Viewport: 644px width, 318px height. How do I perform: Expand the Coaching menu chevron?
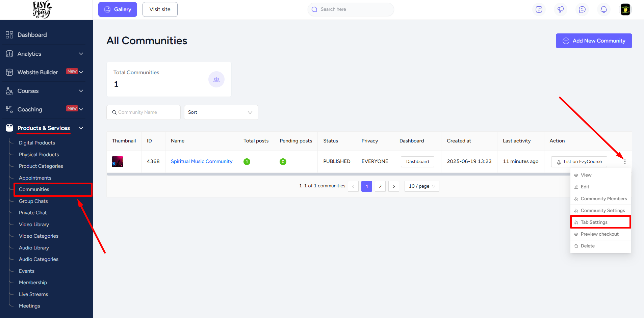[x=81, y=109]
